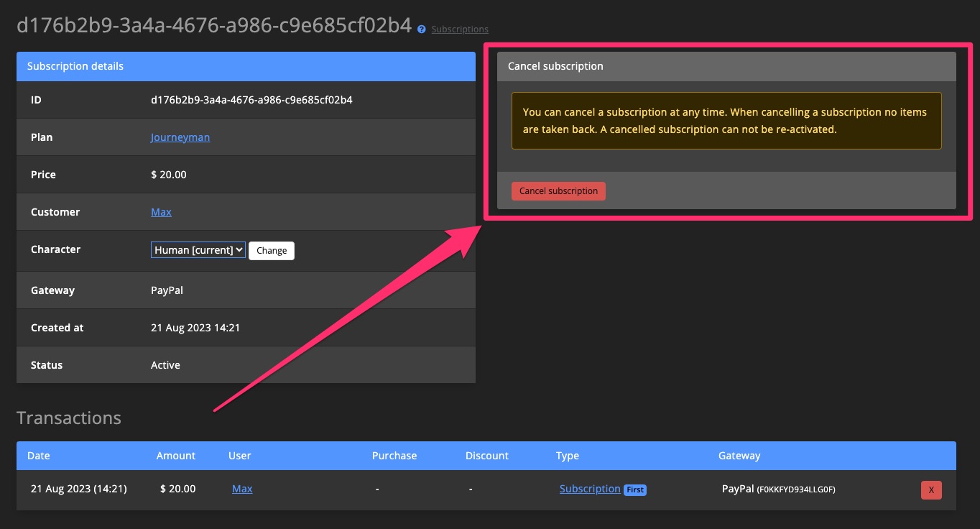
Task: Open the Max customer profile link
Action: [161, 211]
